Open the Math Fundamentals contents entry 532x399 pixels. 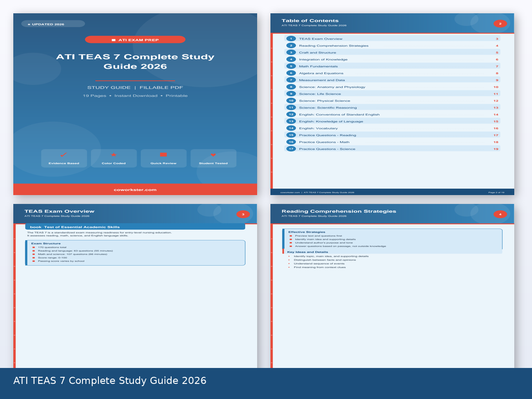point(318,66)
